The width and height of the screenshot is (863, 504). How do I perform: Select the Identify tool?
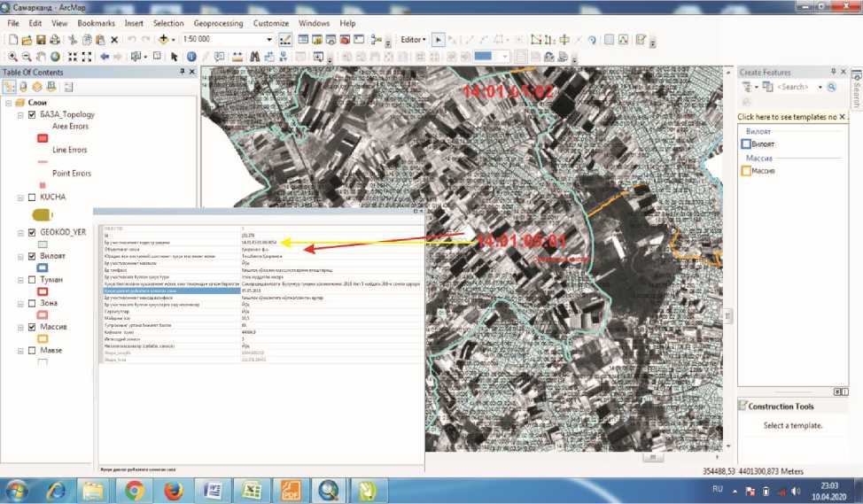pos(191,57)
